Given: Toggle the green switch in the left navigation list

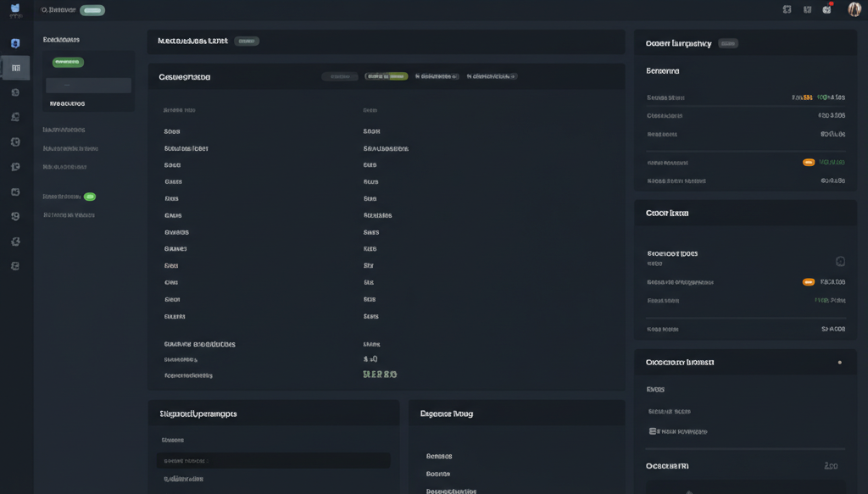Looking at the screenshot, I should [x=90, y=197].
